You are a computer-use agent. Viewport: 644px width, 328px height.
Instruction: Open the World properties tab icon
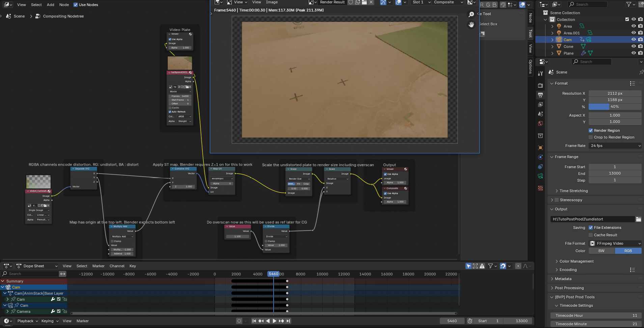click(540, 123)
